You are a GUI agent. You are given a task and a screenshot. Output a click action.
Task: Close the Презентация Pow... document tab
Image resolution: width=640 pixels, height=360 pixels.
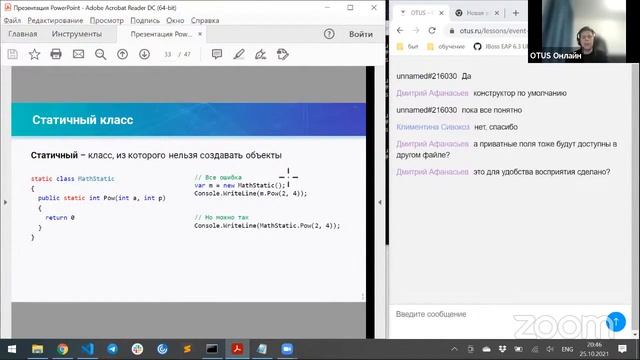pyautogui.click(x=200, y=34)
